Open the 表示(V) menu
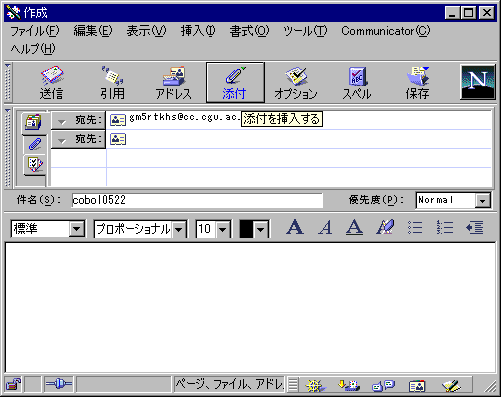This screenshot has height=397, width=501. pyautogui.click(x=146, y=31)
